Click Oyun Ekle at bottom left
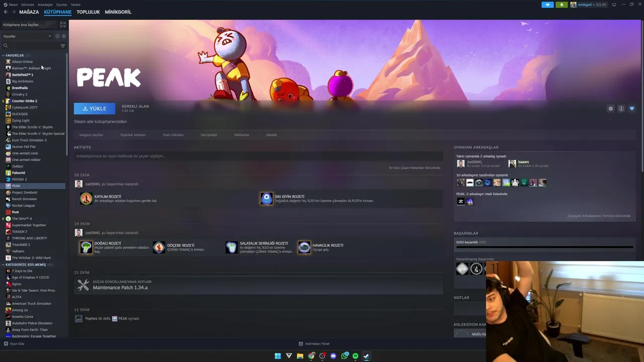Viewport: 644px width, 362px height. (14, 344)
